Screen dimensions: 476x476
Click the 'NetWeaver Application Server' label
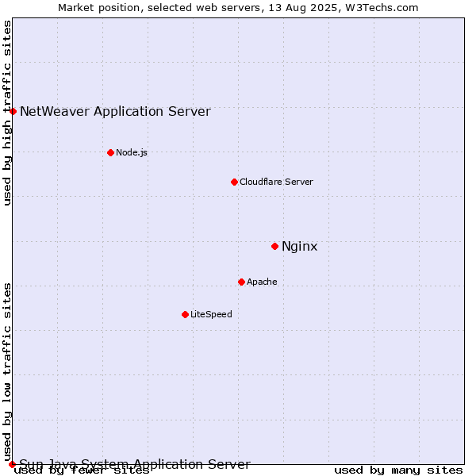(x=115, y=111)
